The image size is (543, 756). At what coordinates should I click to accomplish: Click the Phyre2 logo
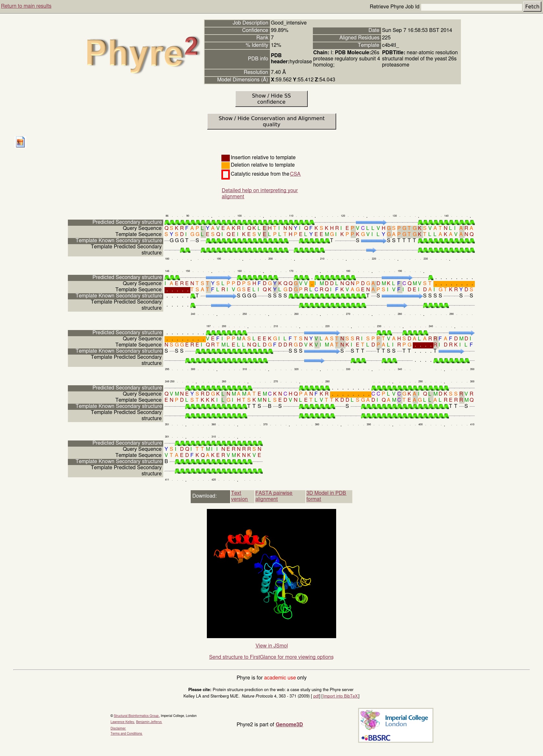(x=143, y=54)
